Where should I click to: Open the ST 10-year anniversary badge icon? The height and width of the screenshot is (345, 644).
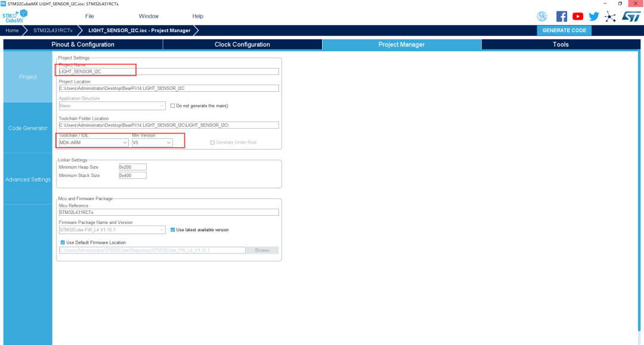point(542,17)
